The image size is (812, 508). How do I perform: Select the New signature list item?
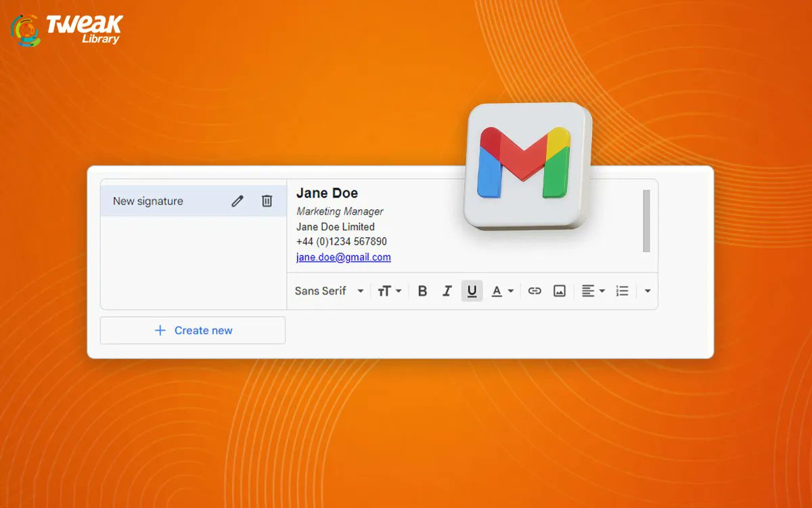194,201
